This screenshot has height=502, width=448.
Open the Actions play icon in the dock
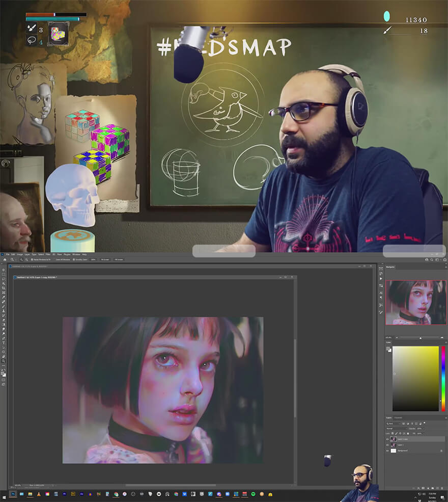coord(381,279)
